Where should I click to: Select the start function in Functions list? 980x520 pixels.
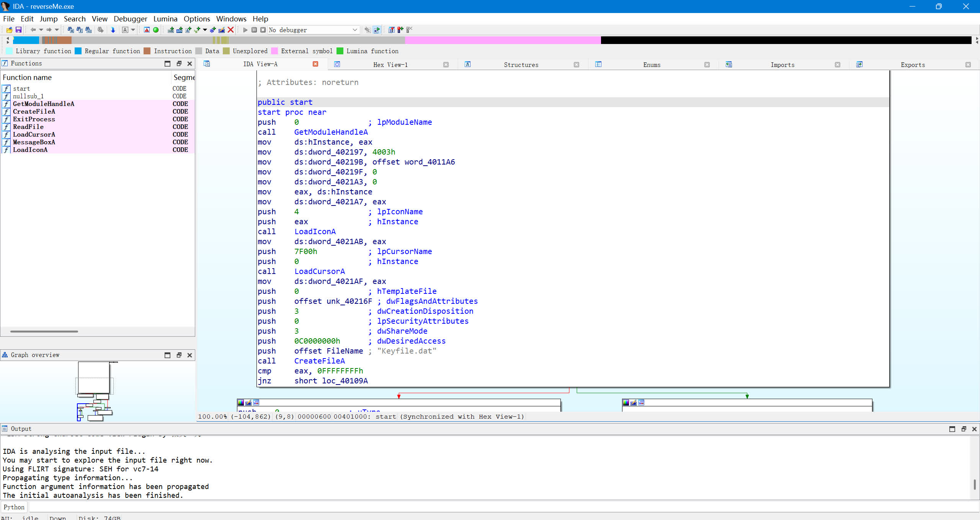tap(98, 88)
